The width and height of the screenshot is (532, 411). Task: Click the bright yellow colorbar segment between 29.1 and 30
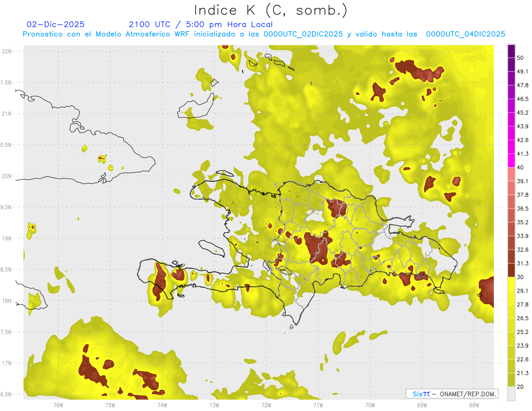click(x=511, y=284)
